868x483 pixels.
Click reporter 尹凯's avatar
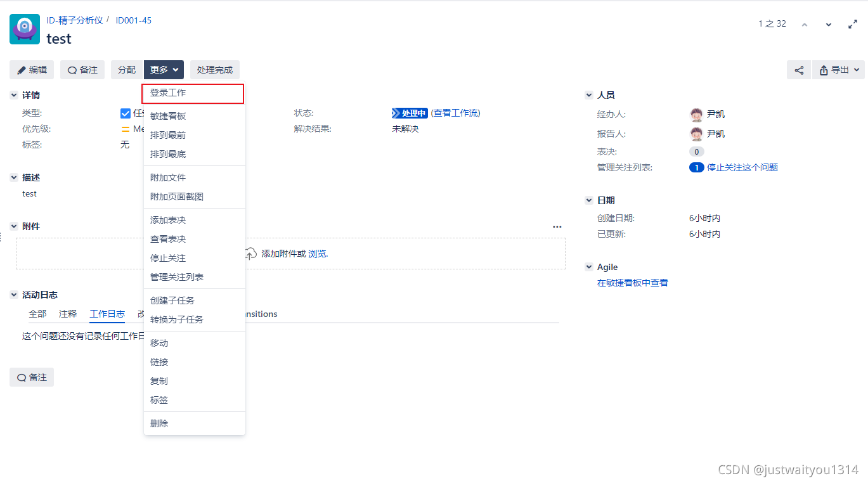pos(696,133)
